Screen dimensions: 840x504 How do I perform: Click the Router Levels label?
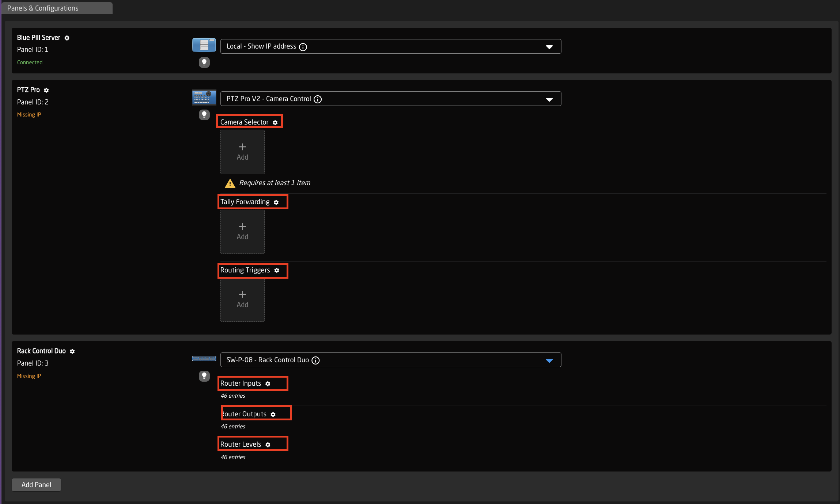(241, 444)
